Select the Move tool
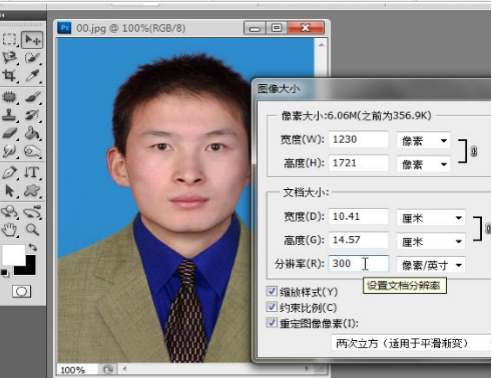 click(x=32, y=40)
